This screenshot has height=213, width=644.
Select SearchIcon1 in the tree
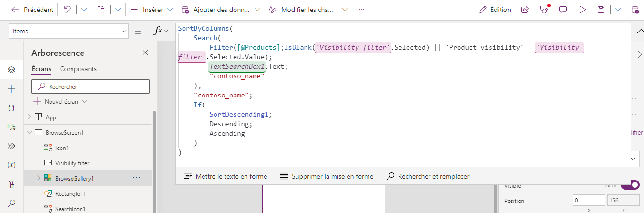pos(70,209)
